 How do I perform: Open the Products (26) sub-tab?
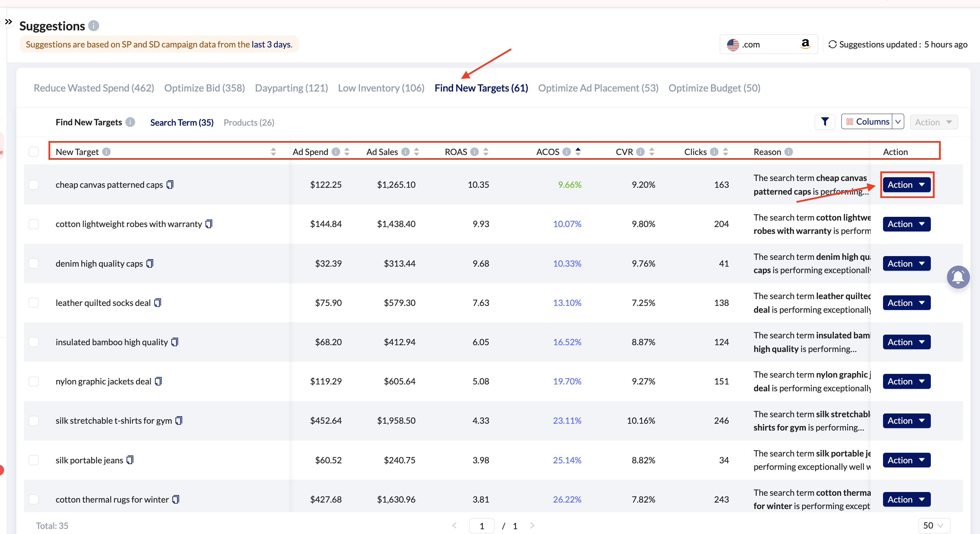249,123
